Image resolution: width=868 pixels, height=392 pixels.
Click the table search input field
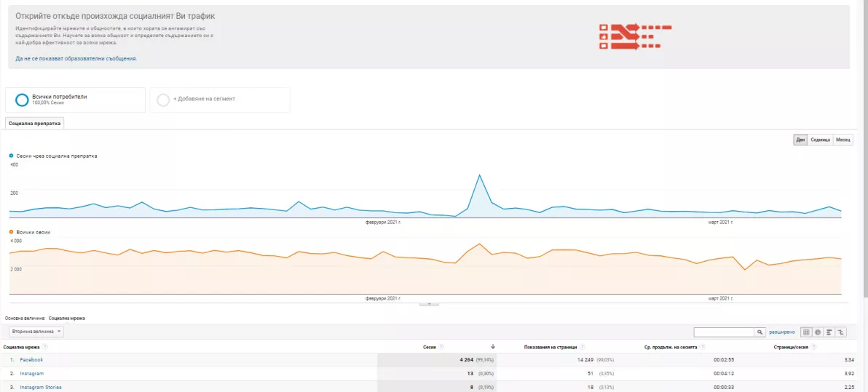[725, 332]
